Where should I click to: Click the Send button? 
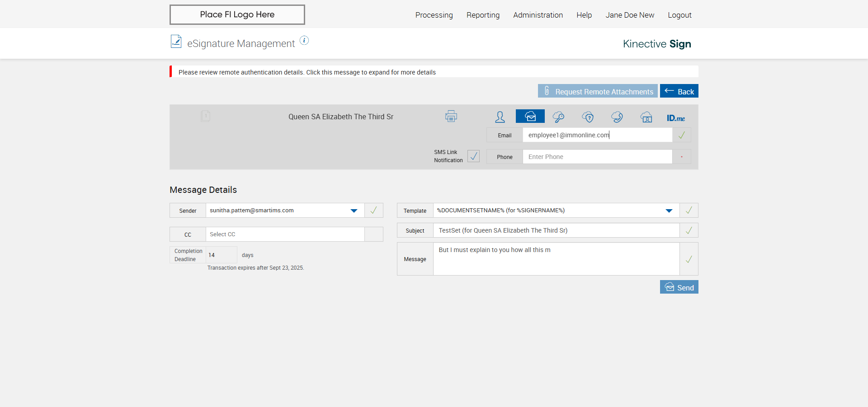[x=679, y=287]
